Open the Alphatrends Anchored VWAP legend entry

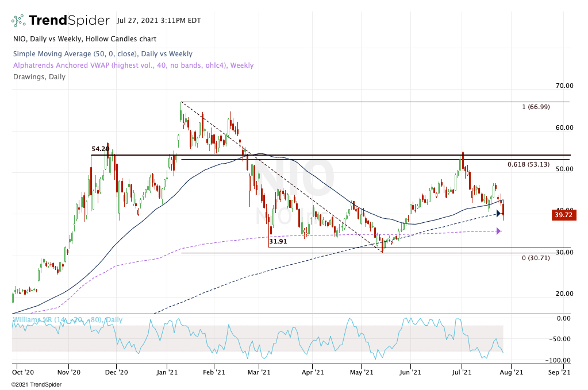point(132,65)
